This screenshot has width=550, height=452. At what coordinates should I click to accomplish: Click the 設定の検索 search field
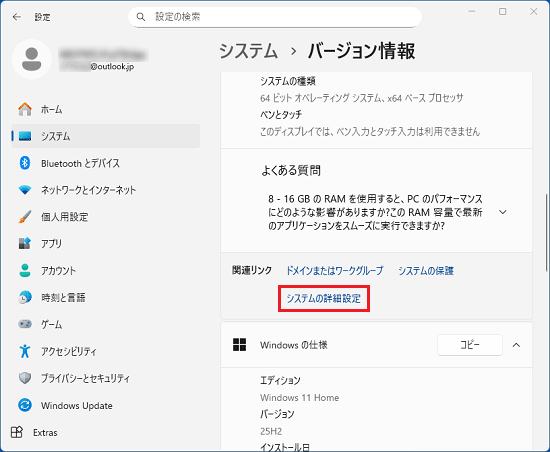click(x=275, y=17)
